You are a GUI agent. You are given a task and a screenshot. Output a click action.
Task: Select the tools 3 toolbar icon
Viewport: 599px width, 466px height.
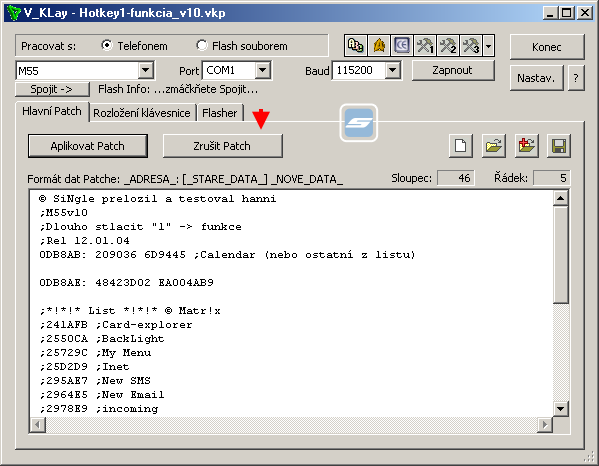click(x=471, y=46)
